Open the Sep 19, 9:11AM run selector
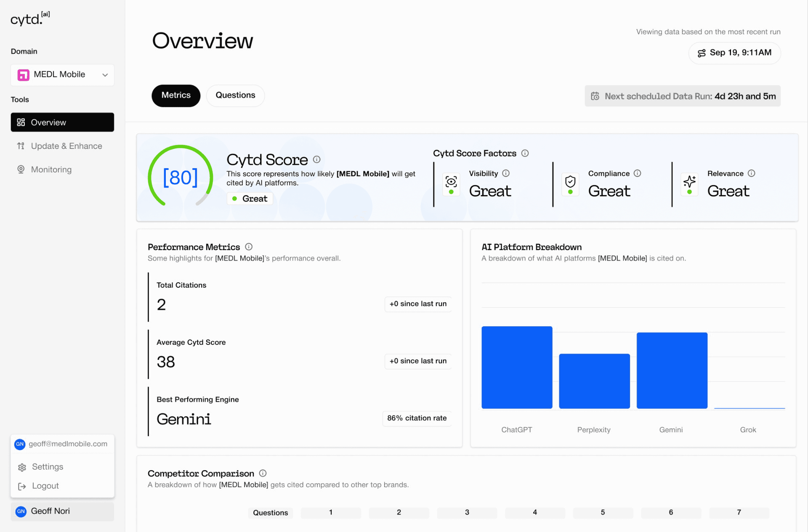 (734, 53)
